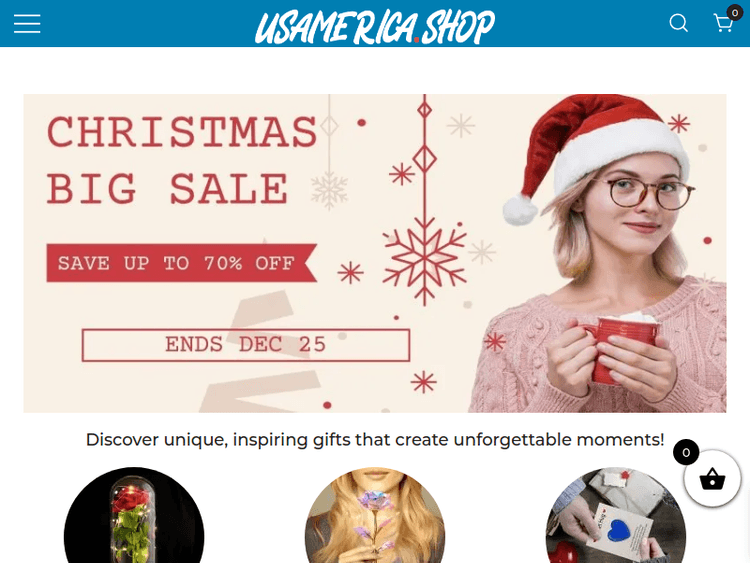
Task: Click the Ends Dec 25 box
Action: 246,345
